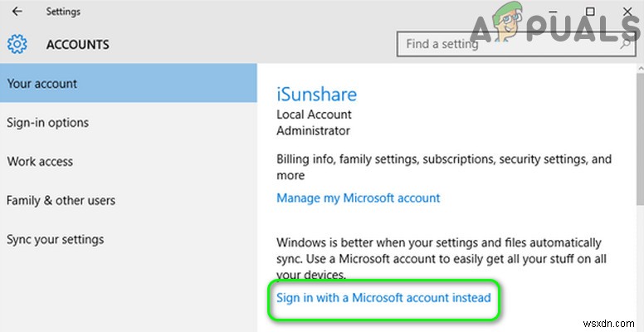
Task: Click the Windows is better sync paragraph
Action: [439, 258]
